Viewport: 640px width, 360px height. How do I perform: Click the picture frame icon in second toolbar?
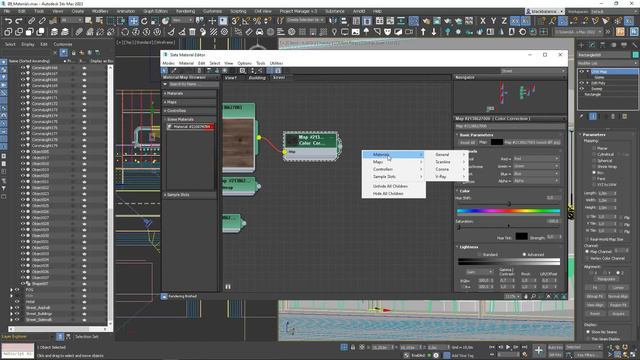click(x=356, y=31)
